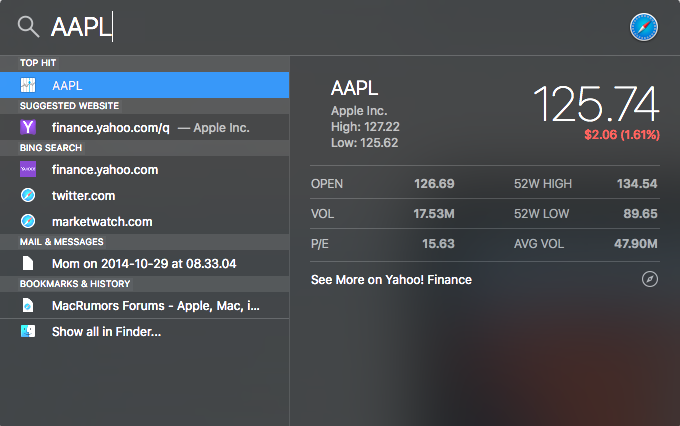The height and width of the screenshot is (426, 680).
Task: Click the VOL value 17.53M
Action: click(434, 213)
